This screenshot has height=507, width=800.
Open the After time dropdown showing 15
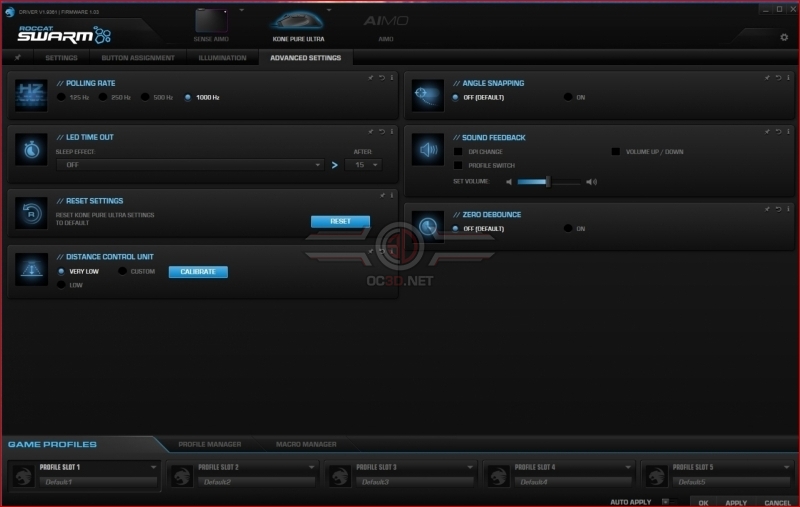[x=363, y=165]
